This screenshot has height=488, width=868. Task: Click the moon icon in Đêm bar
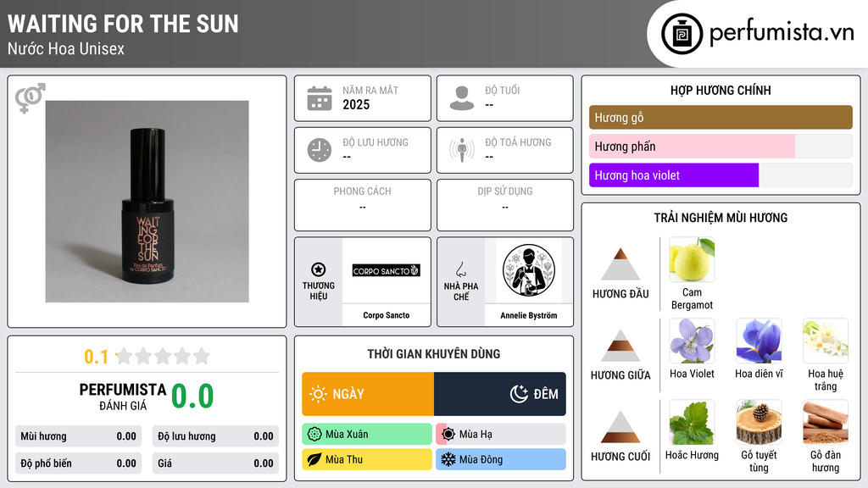click(x=519, y=394)
